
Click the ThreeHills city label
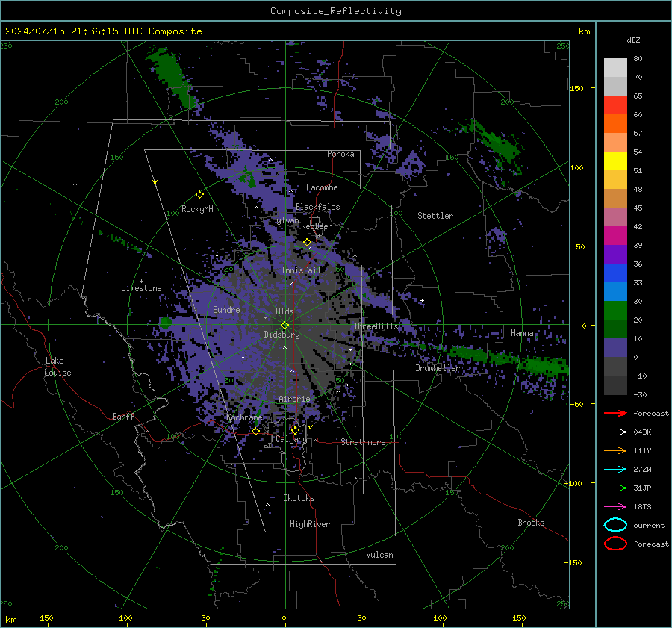click(376, 326)
